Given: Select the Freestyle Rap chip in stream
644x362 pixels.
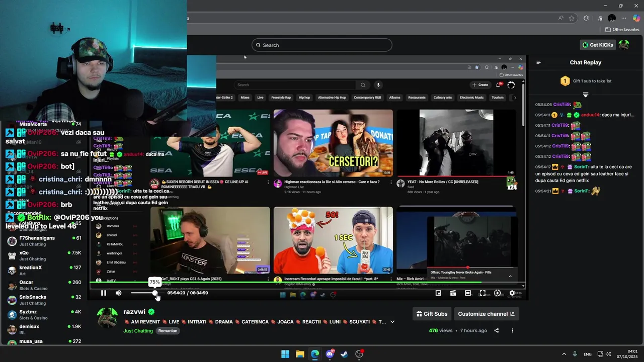Looking at the screenshot, I should coord(281,98).
